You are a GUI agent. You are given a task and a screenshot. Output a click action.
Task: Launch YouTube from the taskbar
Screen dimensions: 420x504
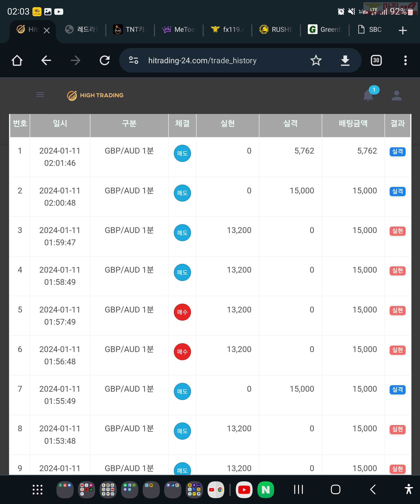point(244,490)
